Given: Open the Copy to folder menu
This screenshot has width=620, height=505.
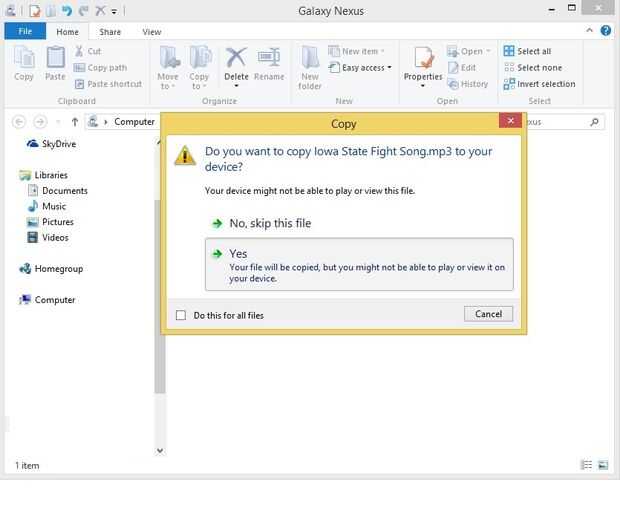Looking at the screenshot, I should [199, 67].
